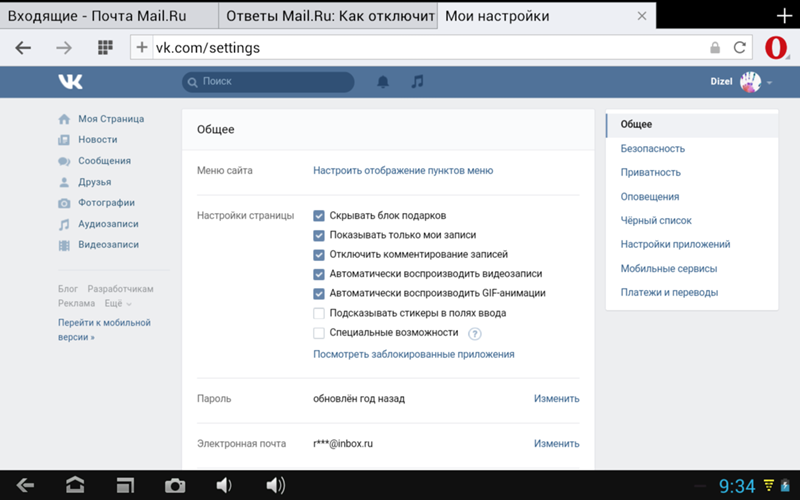
Task: Tap the Android home button icon
Action: [x=75, y=485]
